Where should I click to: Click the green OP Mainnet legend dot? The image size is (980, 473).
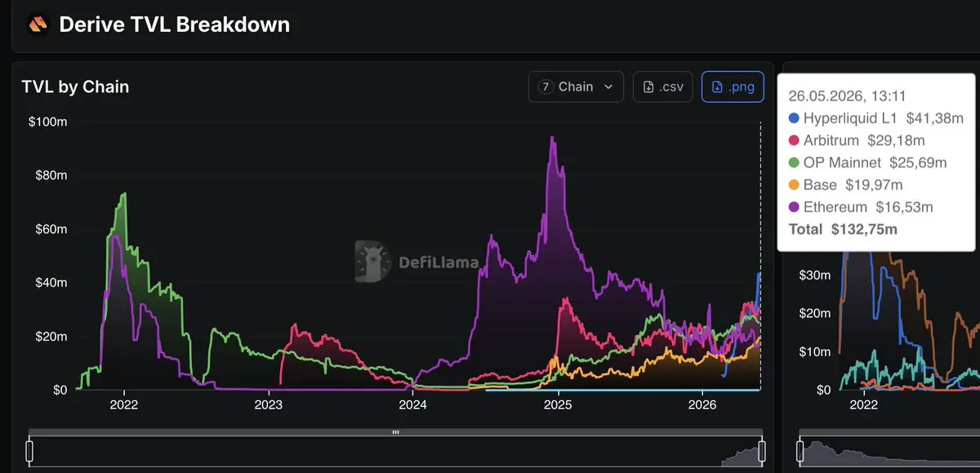793,163
